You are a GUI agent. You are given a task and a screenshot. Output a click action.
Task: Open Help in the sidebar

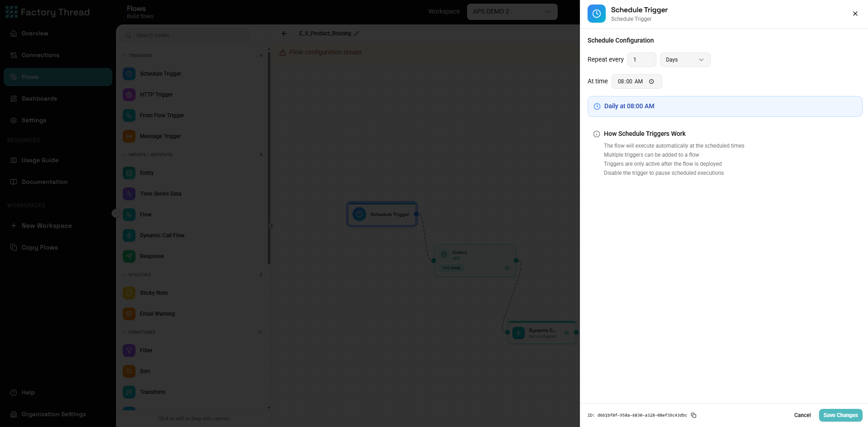coord(58,393)
